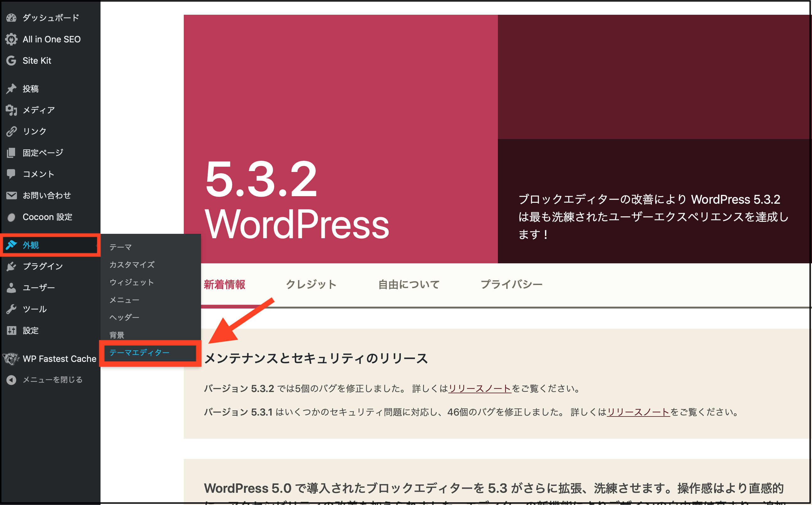
Task: Click the 5.3.2 WordPress banner title
Action: pyautogui.click(x=297, y=200)
